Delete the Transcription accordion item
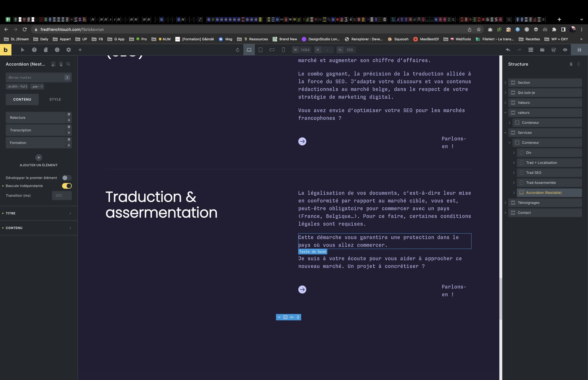 coord(69,133)
